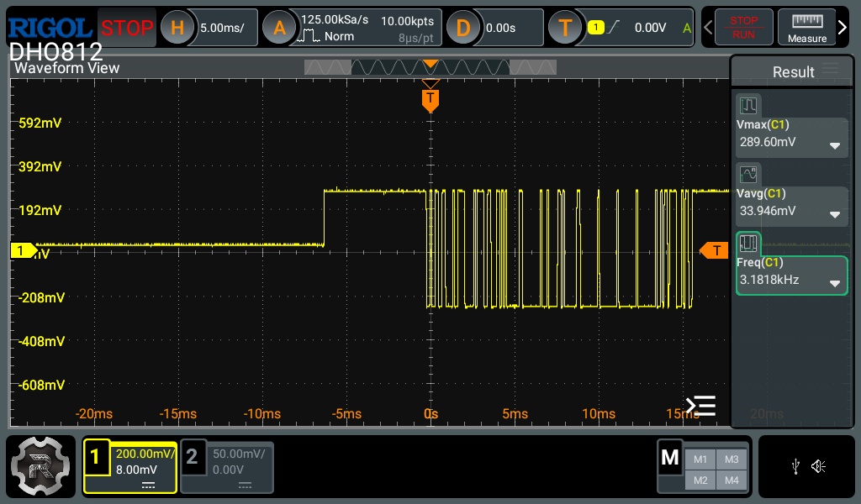This screenshot has height=504, width=861.
Task: Open the Horizontal timebase H icon
Action: pos(177,28)
